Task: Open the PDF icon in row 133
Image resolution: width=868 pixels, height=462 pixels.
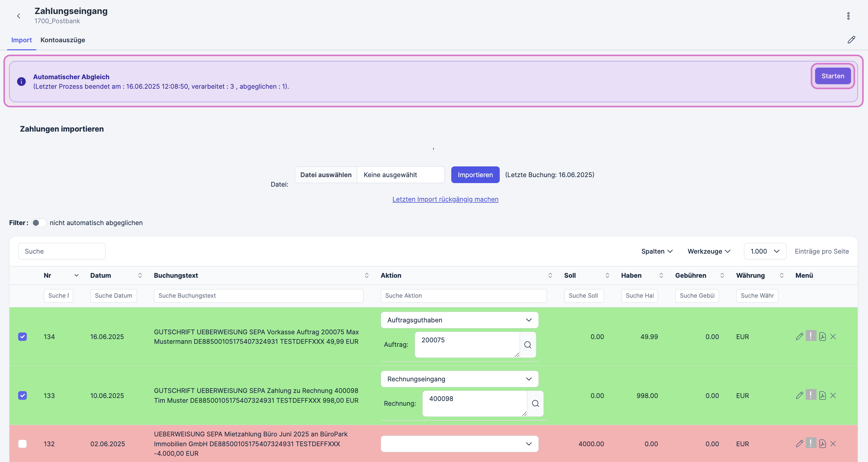Action: click(822, 395)
